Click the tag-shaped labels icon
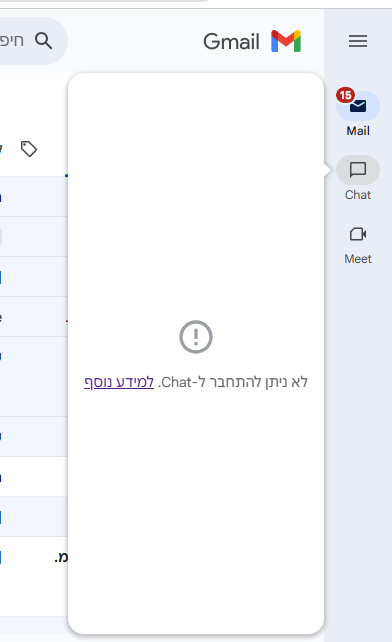This screenshot has width=392, height=642. 29,149
